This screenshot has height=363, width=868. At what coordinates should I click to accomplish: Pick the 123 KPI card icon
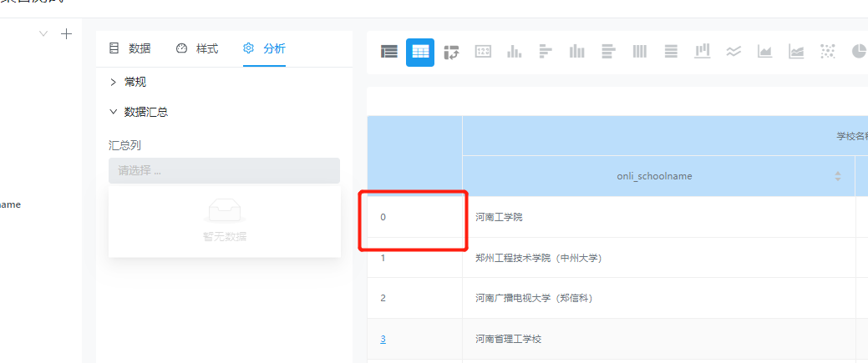483,52
